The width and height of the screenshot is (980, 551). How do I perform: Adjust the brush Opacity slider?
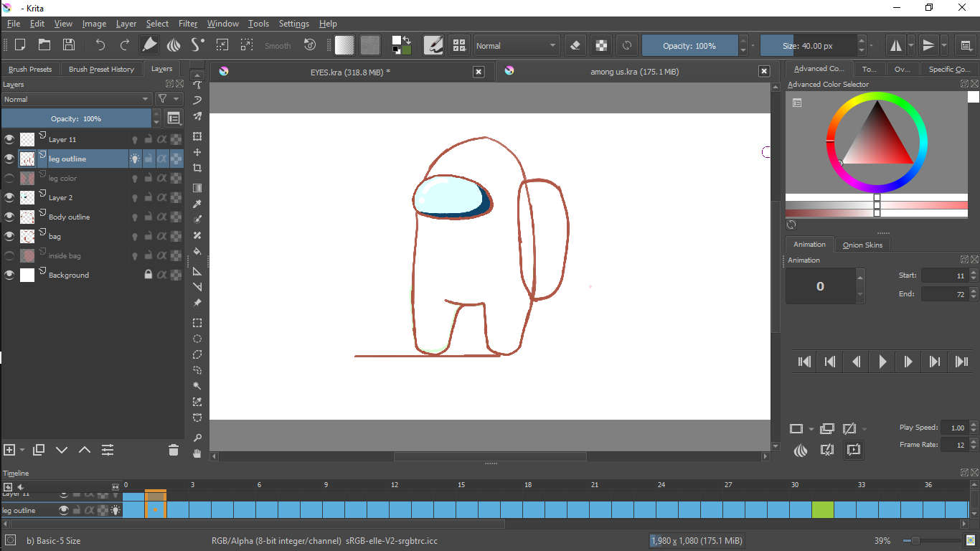pos(689,45)
